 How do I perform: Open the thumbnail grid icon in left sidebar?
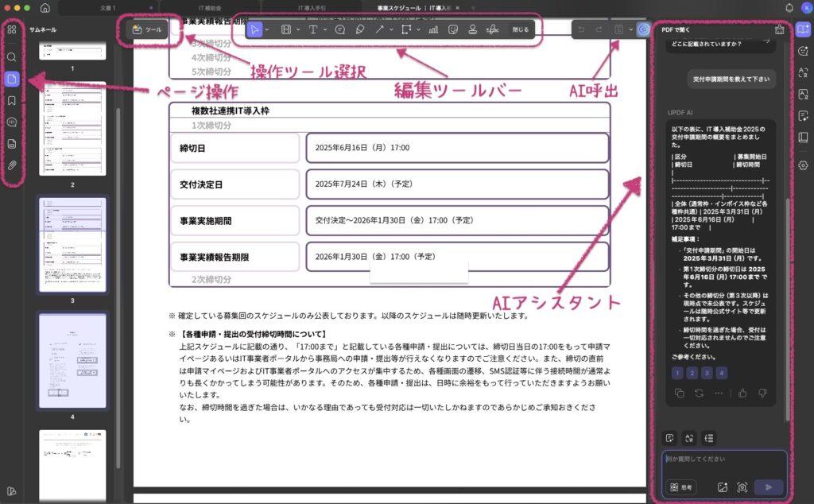tap(11, 29)
